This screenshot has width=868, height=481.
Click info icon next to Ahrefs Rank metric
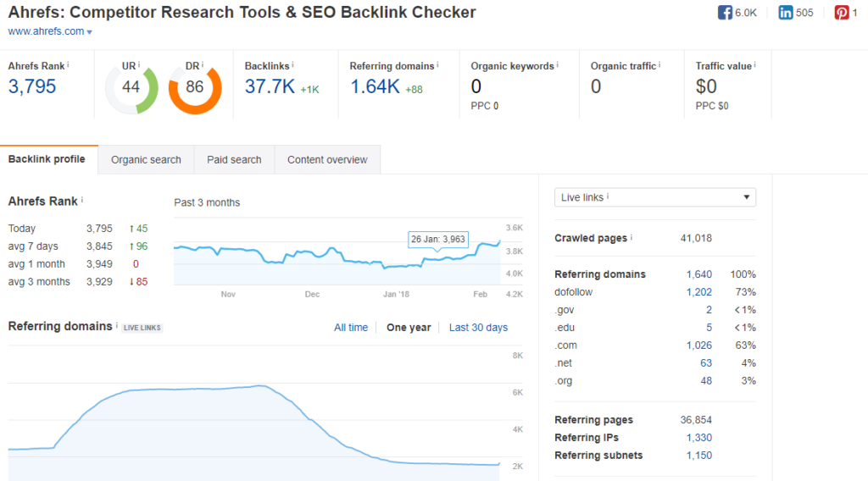68,64
